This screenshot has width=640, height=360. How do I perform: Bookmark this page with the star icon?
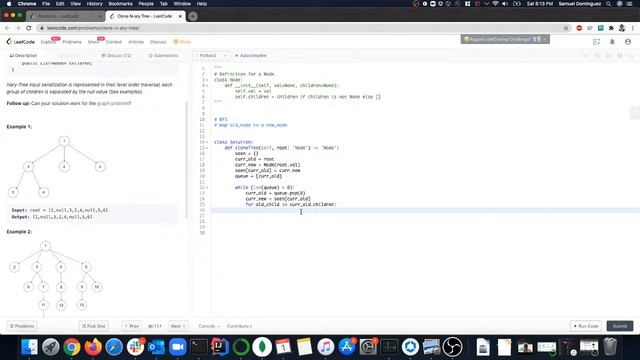pyautogui.click(x=566, y=28)
